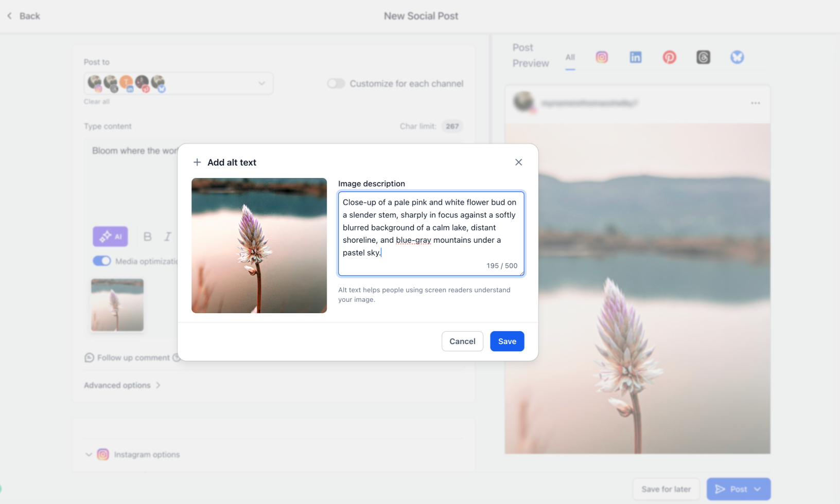Click the Follow up comment label
840x504 pixels.
point(133,357)
